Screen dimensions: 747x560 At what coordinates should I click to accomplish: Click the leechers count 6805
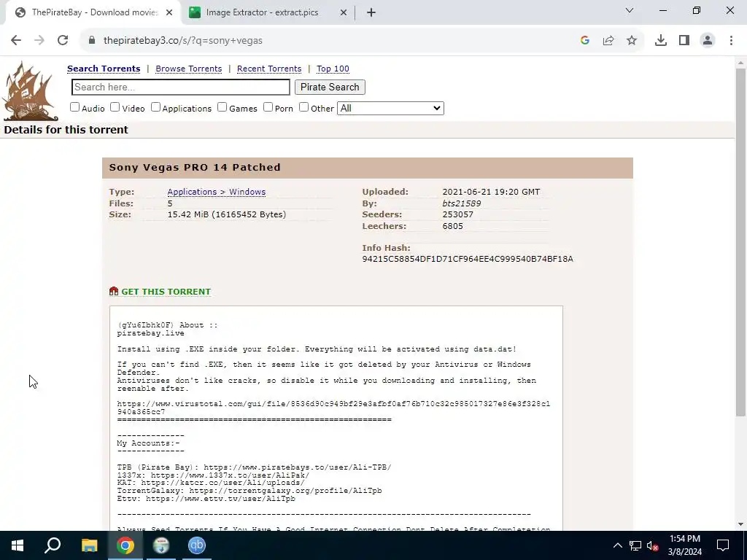[452, 226]
